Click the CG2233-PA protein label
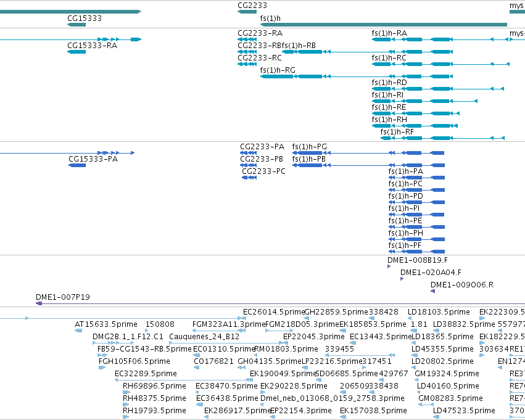Image resolution: width=525 pixels, height=420 pixels. (x=262, y=147)
